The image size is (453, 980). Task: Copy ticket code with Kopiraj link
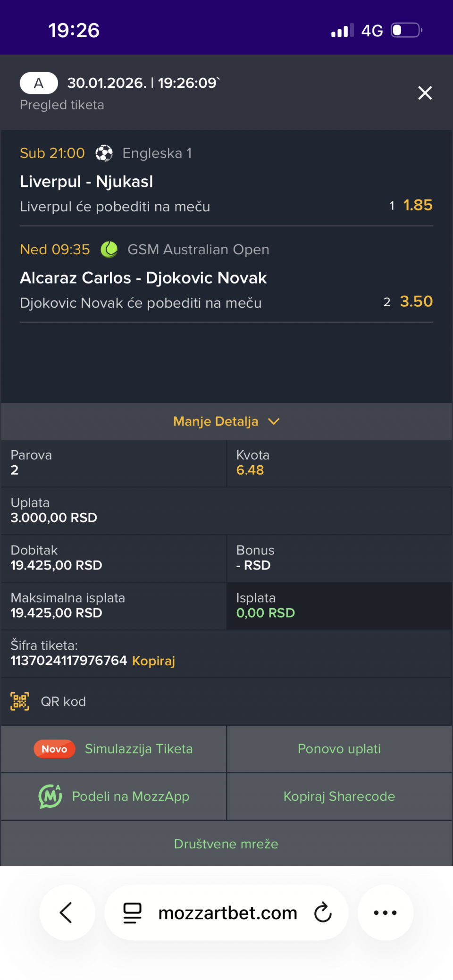pyautogui.click(x=153, y=661)
